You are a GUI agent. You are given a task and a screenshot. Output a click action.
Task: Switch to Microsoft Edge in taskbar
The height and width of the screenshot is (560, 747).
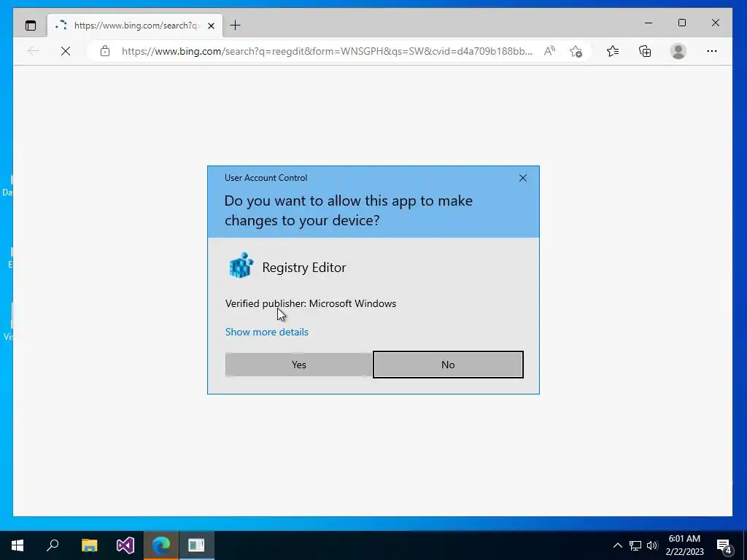[161, 545]
